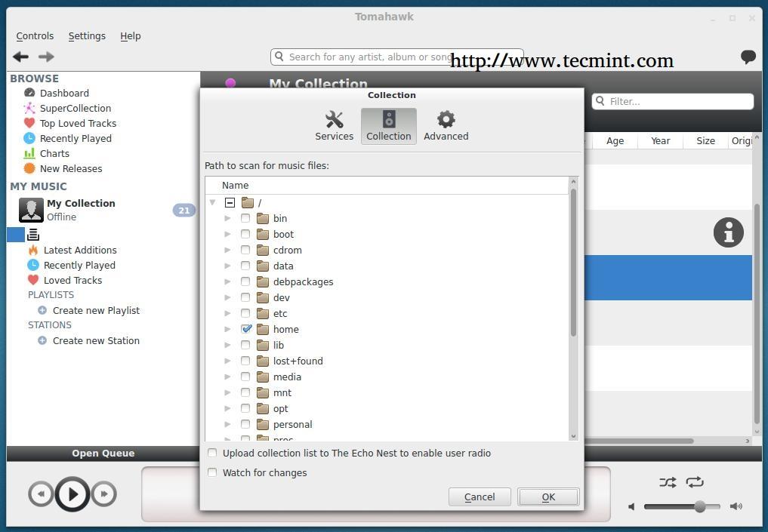Image resolution: width=768 pixels, height=532 pixels.
Task: Toggle shuffle mode icon
Action: [x=667, y=482]
